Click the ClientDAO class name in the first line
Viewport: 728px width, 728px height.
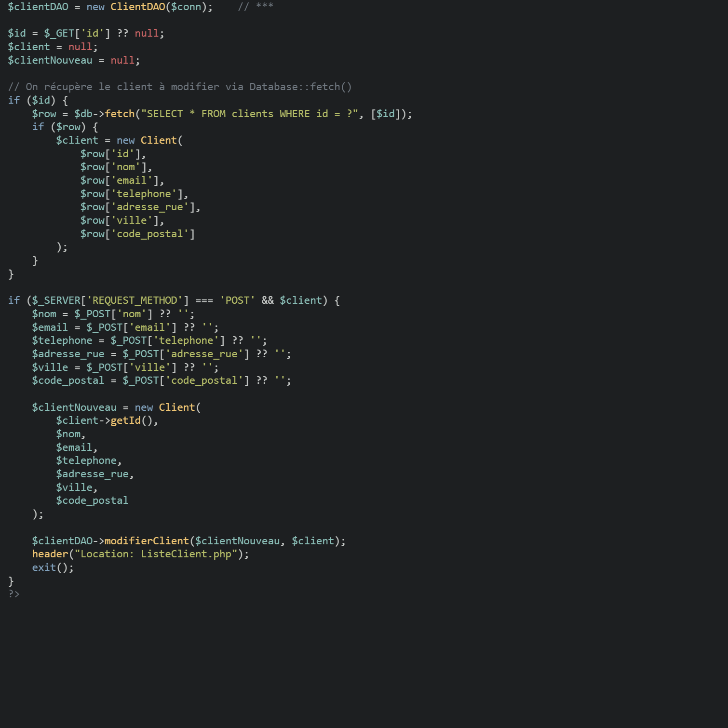[x=137, y=7]
